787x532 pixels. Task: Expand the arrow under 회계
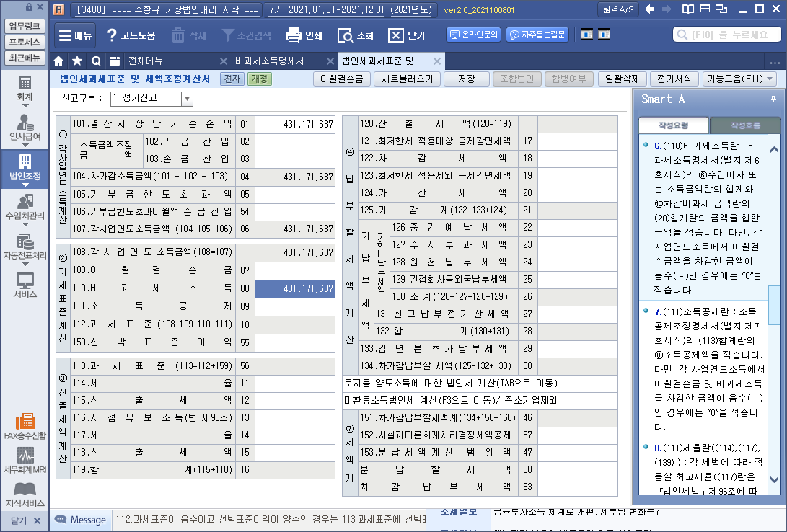(25, 106)
